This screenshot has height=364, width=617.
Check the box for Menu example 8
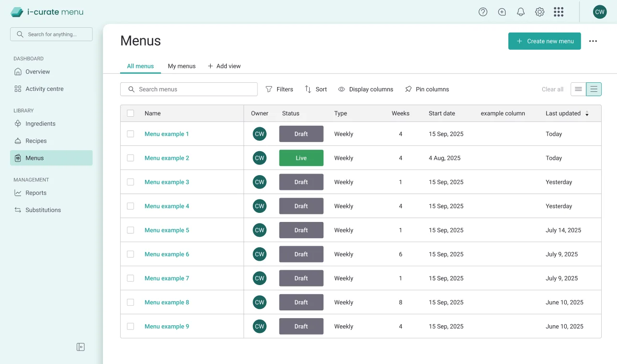pos(130,302)
